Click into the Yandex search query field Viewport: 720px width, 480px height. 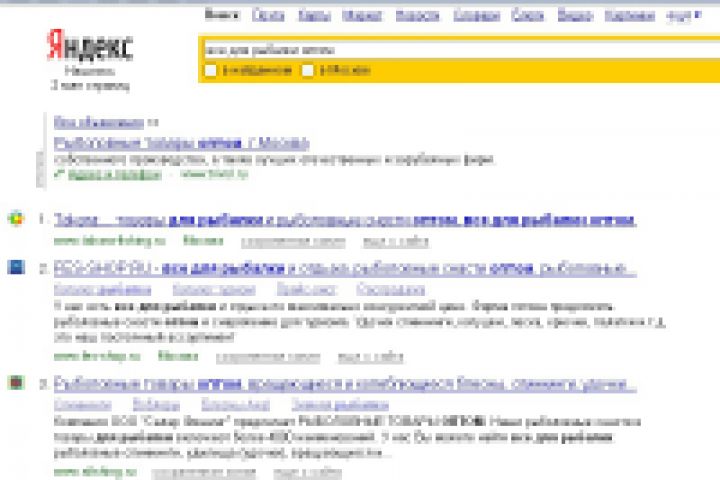(x=461, y=50)
